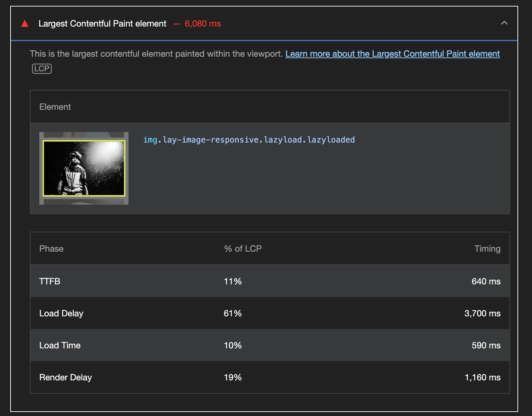Select the img.lay-image-responsive element node
This screenshot has height=416, width=532.
249,140
